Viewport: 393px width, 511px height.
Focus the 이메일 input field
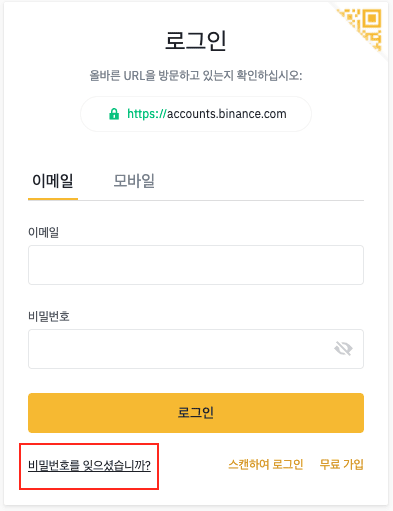tap(196, 265)
